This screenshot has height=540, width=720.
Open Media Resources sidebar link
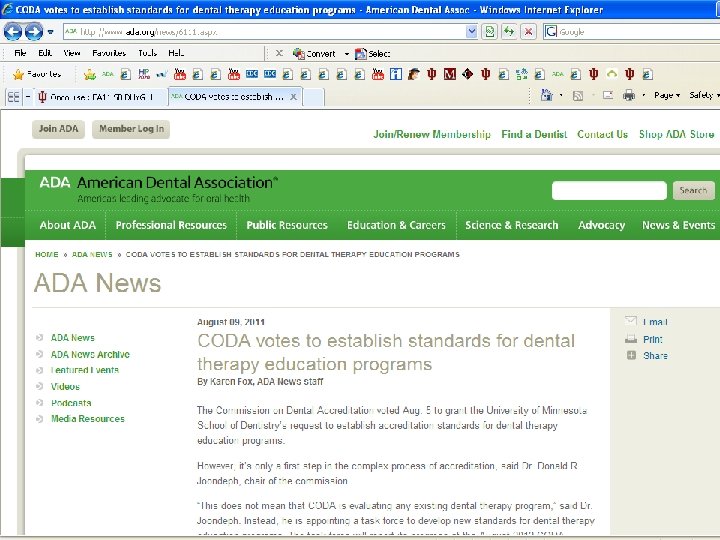tap(88, 419)
